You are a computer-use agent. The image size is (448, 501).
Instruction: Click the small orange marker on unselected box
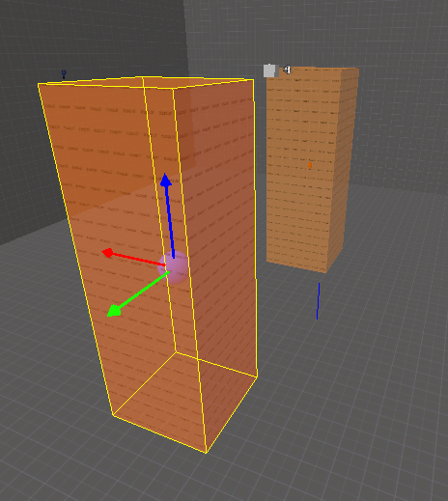[309, 166]
